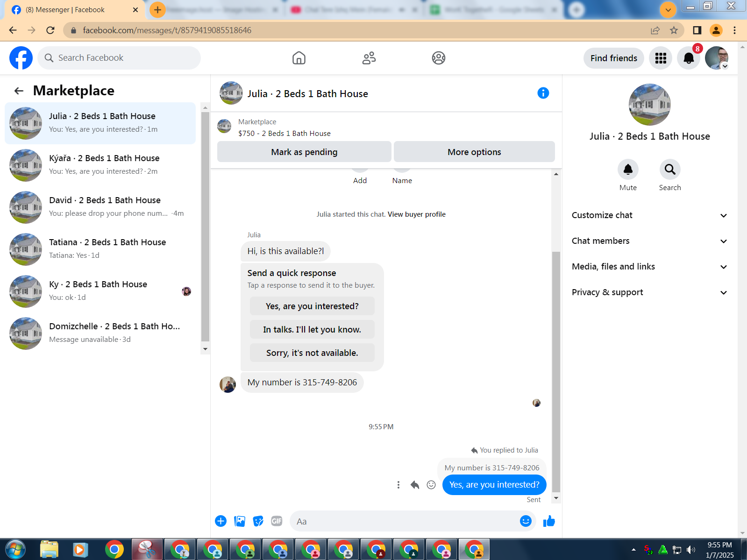Expand Customize chat section
This screenshot has width=747, height=560.
coord(649,215)
